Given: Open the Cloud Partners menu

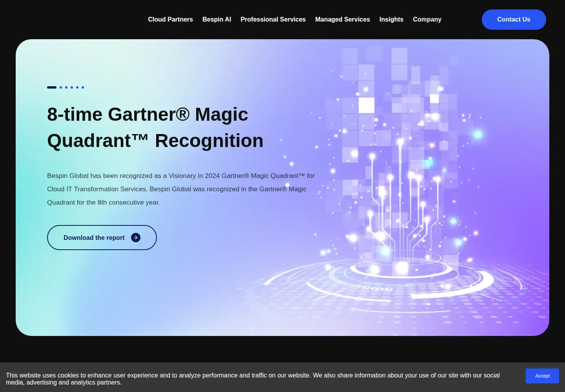Looking at the screenshot, I should coord(170,19).
